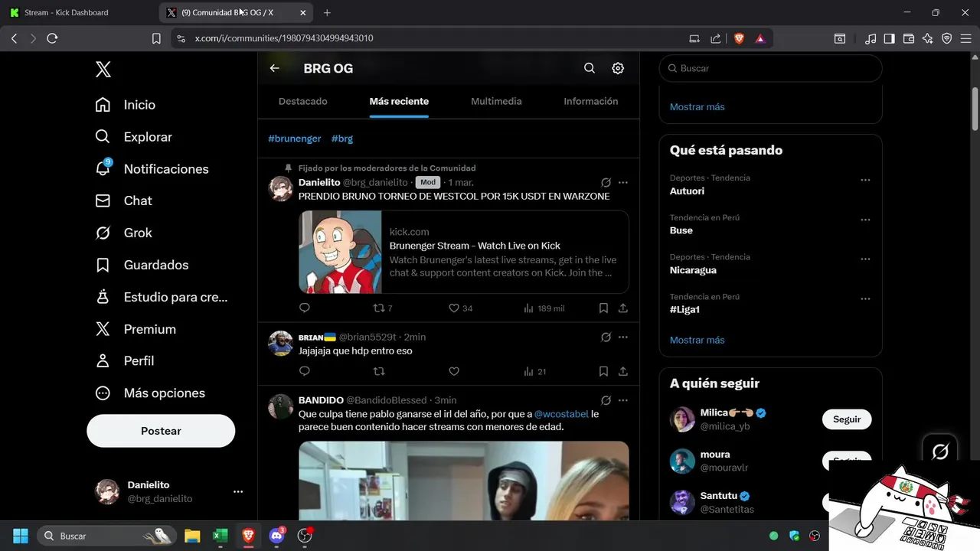Open Grok icon on BRIAN's post
980x551 pixels.
coord(606,337)
